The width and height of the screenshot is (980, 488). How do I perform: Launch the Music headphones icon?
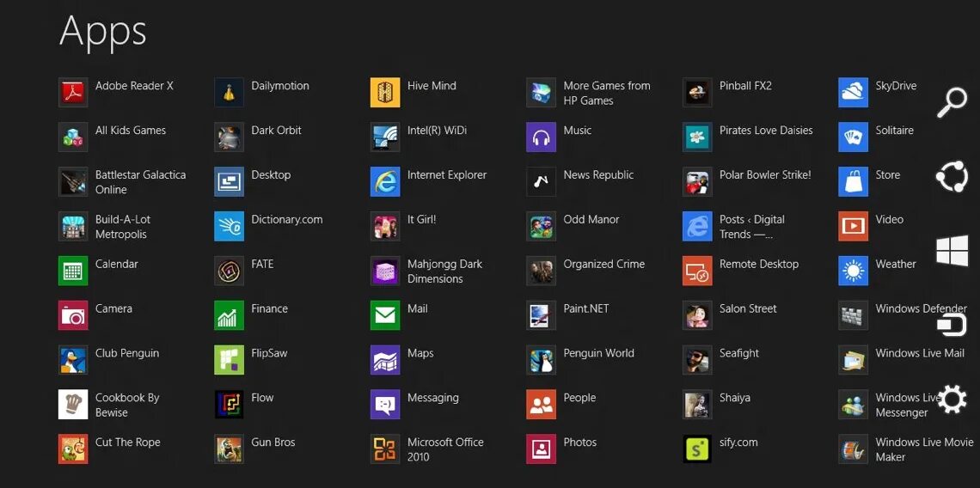(542, 137)
